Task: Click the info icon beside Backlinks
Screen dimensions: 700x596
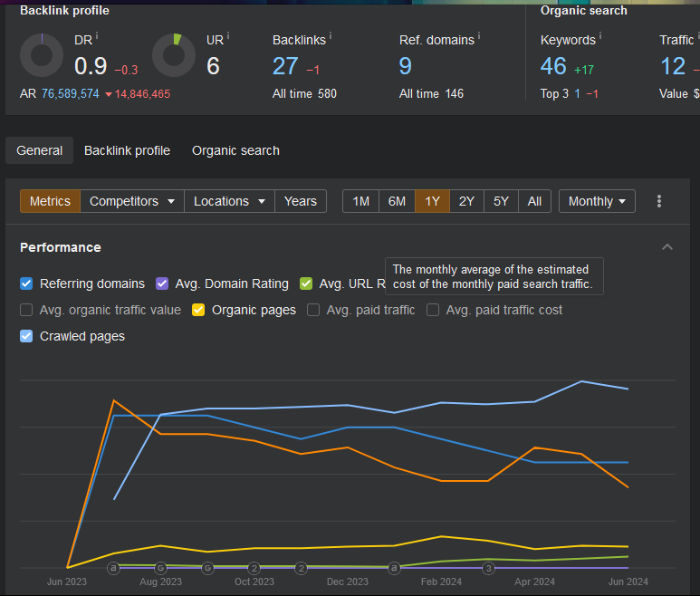Action: (331, 37)
